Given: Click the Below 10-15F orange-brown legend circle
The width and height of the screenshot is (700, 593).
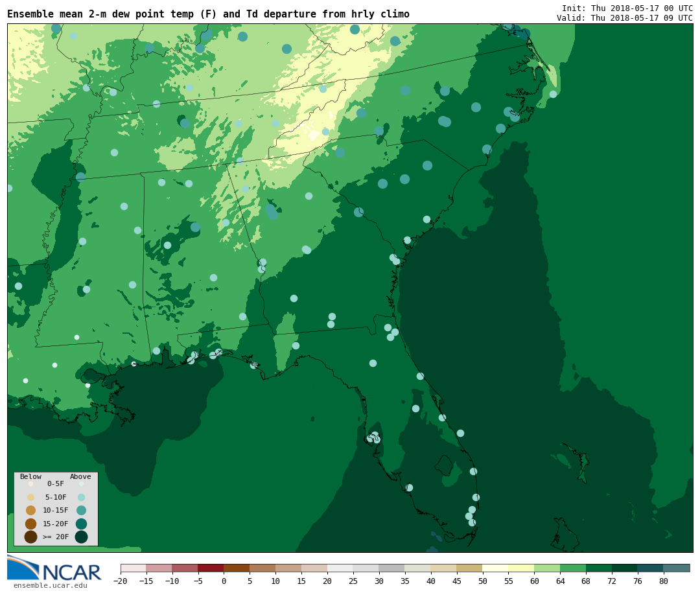Looking at the screenshot, I should [30, 510].
